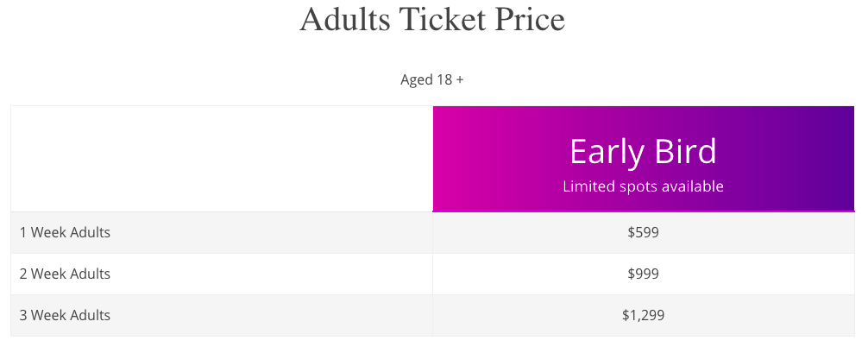Select the "2 Week Adults" row label
Viewport: 868px width, 353px height.
click(x=65, y=274)
